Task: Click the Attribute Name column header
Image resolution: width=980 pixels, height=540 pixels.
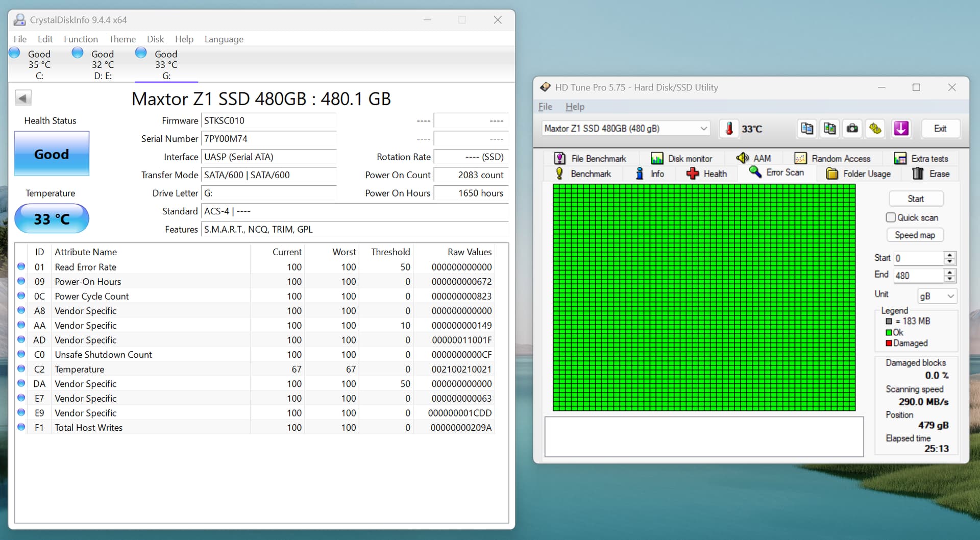Action: (86, 252)
